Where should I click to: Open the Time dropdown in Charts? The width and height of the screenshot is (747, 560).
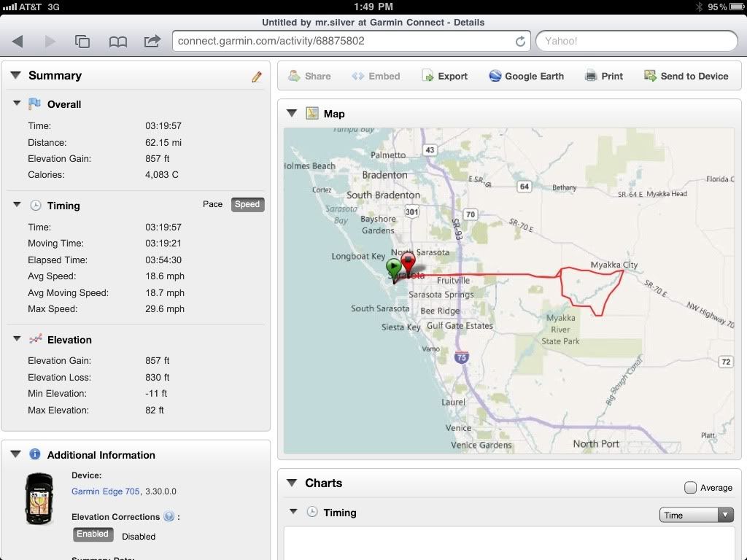[696, 515]
